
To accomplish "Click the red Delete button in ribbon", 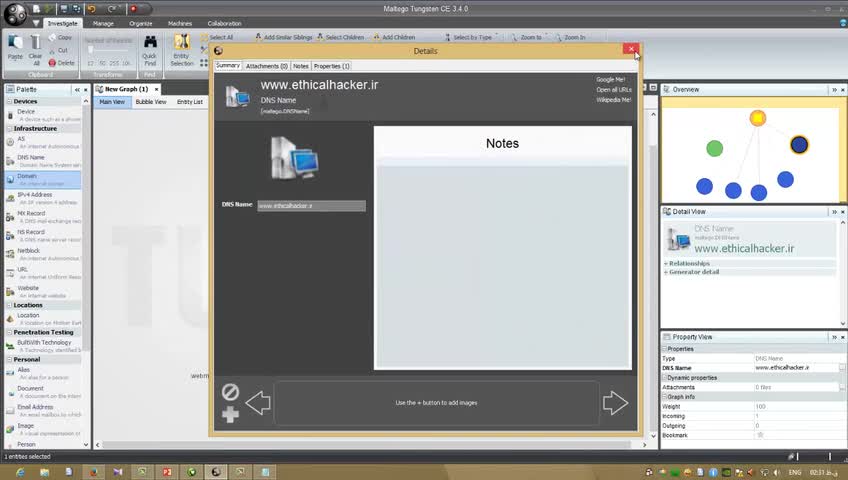I will (62, 63).
